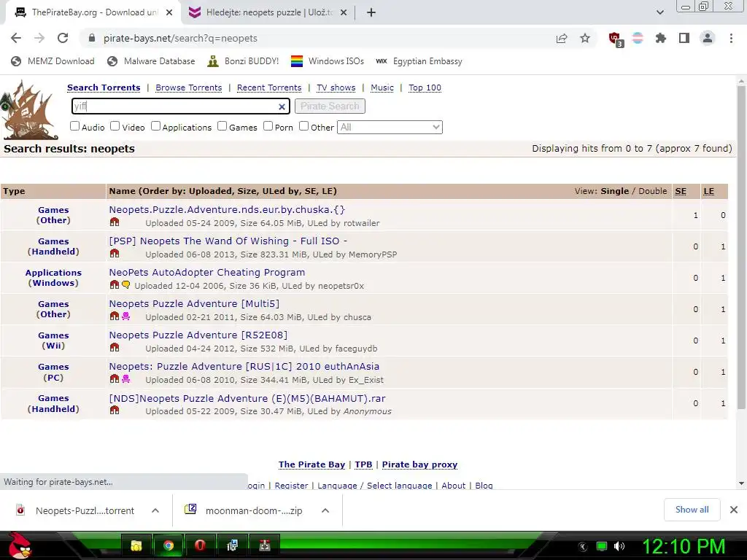Sort results by SE column header
This screenshot has width=747, height=560.
[681, 191]
